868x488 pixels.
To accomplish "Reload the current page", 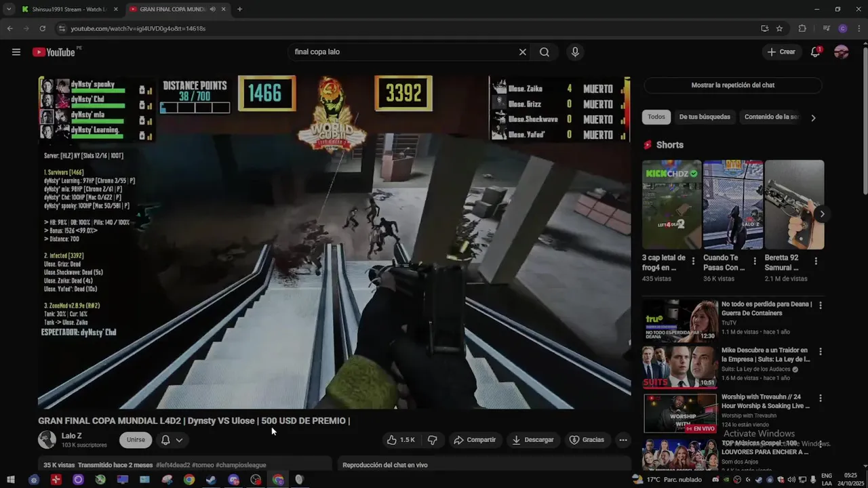I will (x=42, y=28).
